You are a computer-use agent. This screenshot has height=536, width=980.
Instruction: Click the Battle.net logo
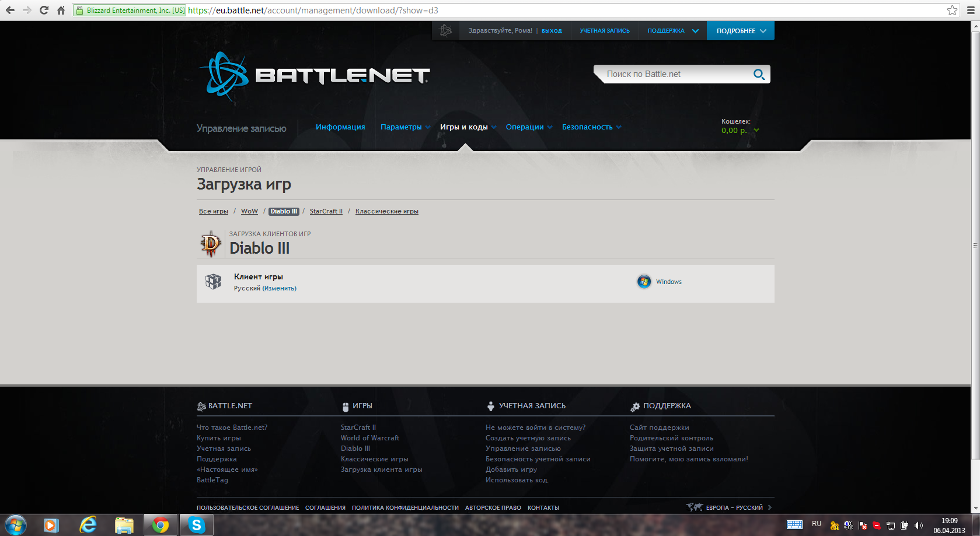click(314, 76)
